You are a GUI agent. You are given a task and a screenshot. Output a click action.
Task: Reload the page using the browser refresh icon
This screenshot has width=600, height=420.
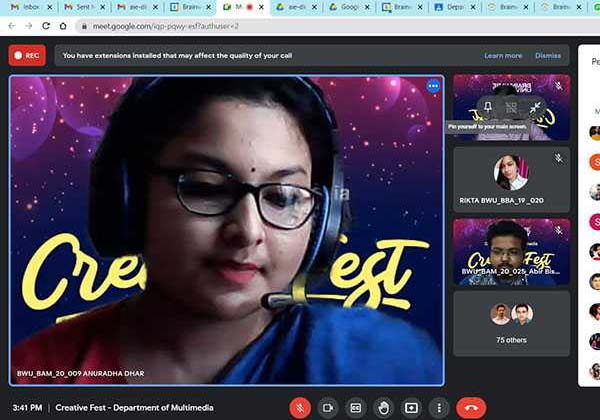pos(49,26)
